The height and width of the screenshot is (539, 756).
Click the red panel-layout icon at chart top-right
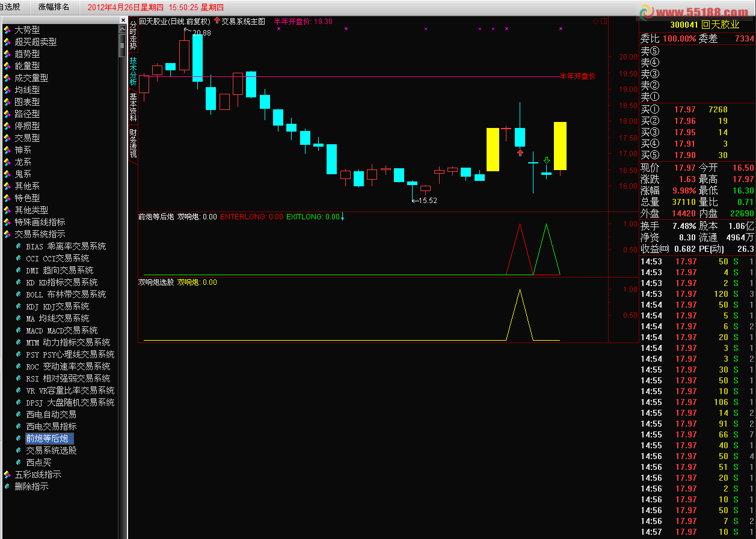pos(604,21)
